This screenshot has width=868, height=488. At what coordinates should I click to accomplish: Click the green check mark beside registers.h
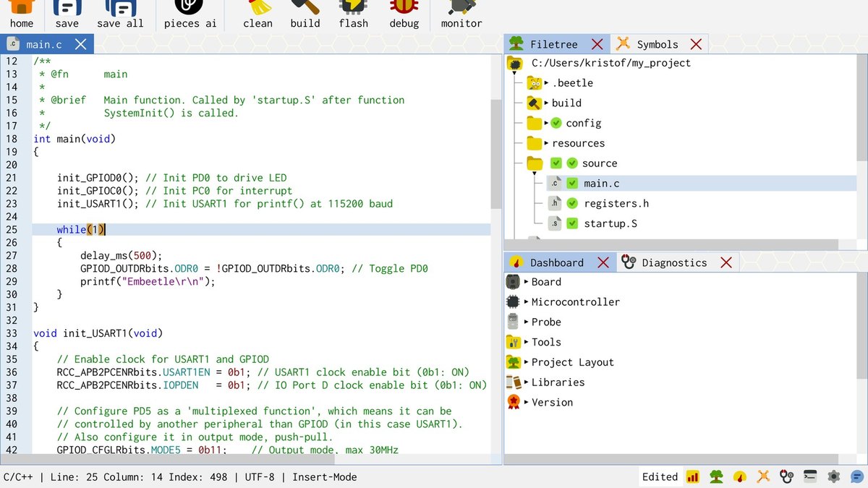coord(572,204)
